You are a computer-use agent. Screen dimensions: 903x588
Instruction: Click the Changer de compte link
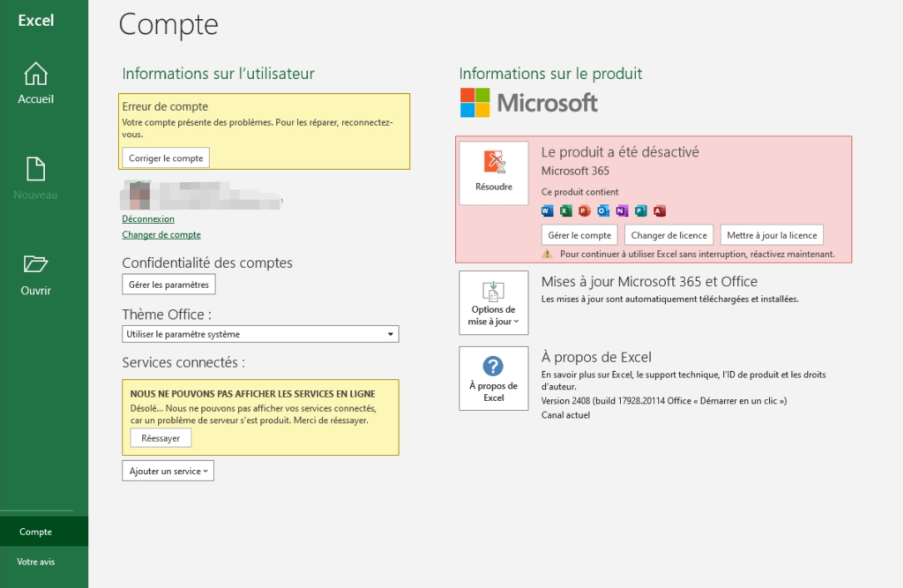[x=161, y=235]
